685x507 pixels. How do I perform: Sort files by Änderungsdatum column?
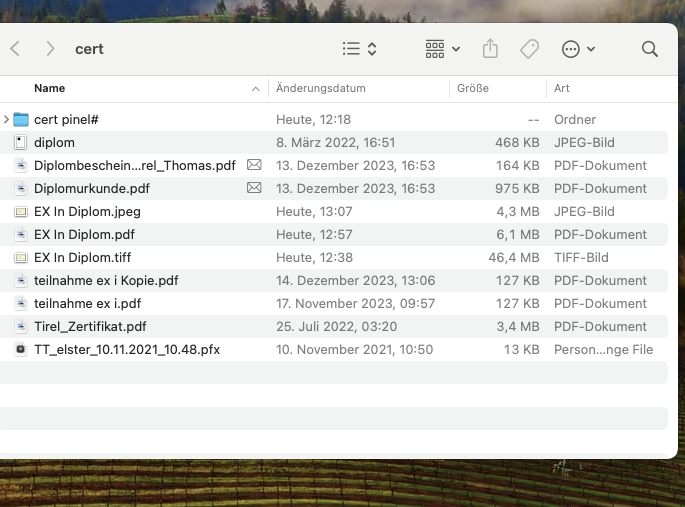(320, 88)
